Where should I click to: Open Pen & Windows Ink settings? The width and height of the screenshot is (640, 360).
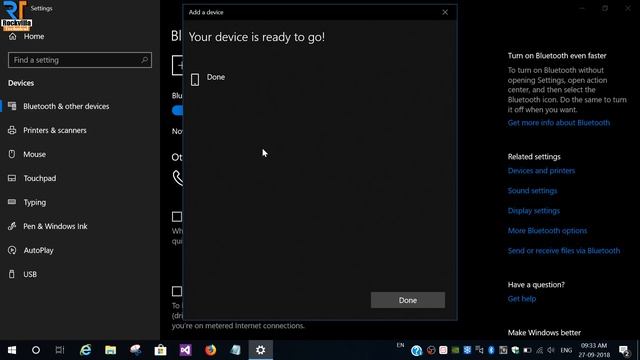tap(55, 226)
